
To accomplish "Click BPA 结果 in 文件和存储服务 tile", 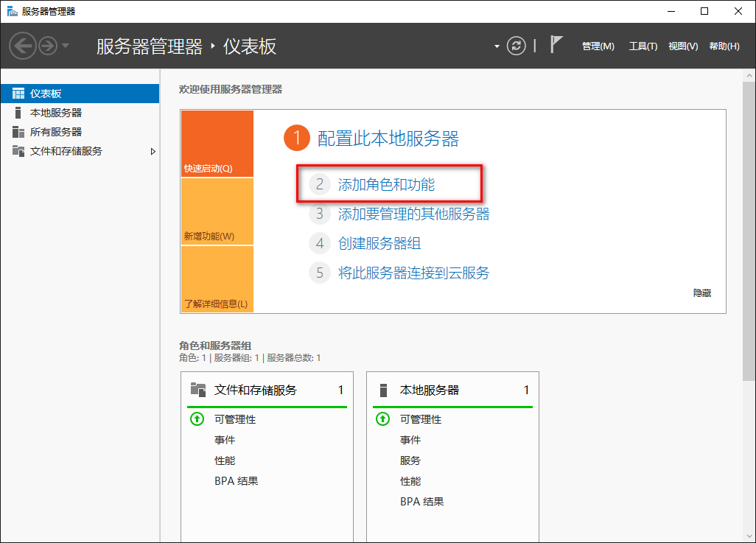I will [x=237, y=481].
